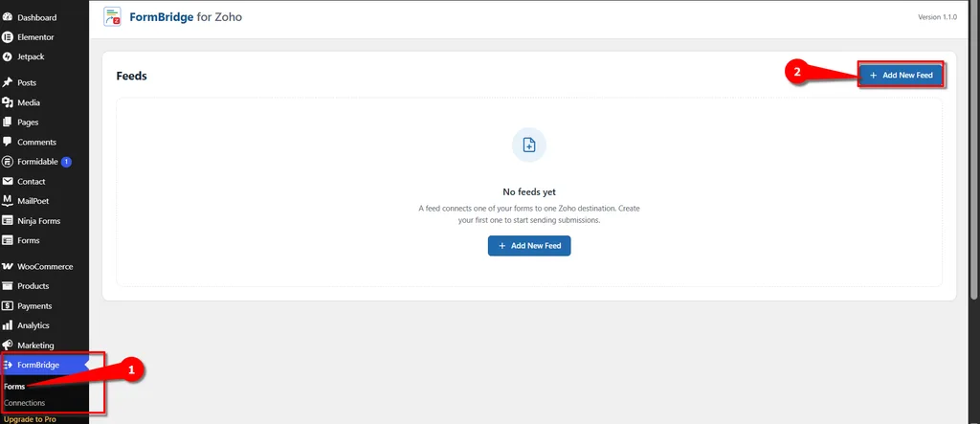Image resolution: width=980 pixels, height=424 pixels.
Task: Open the Dashboard menu
Action: [37, 17]
